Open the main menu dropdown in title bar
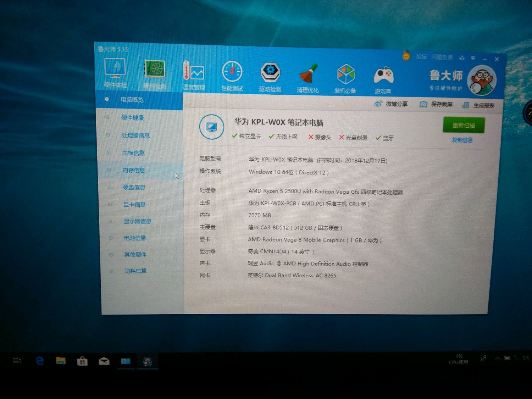The image size is (532, 399). pos(473,58)
